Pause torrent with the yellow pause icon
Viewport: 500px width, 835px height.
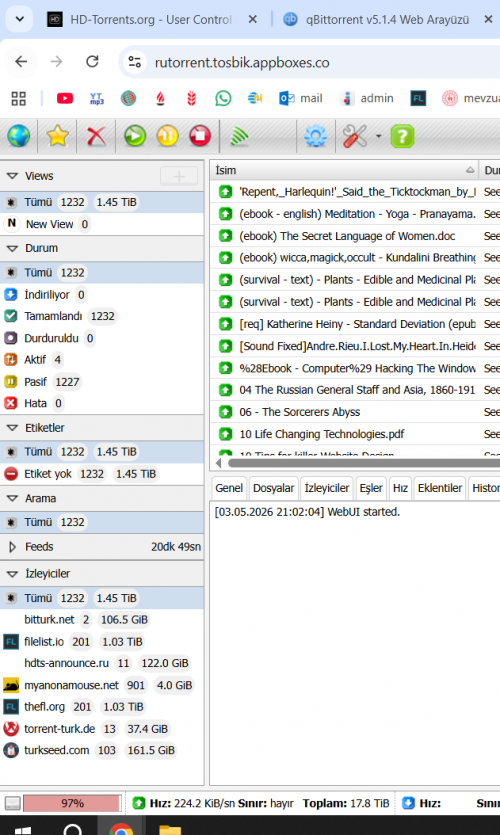pos(167,137)
